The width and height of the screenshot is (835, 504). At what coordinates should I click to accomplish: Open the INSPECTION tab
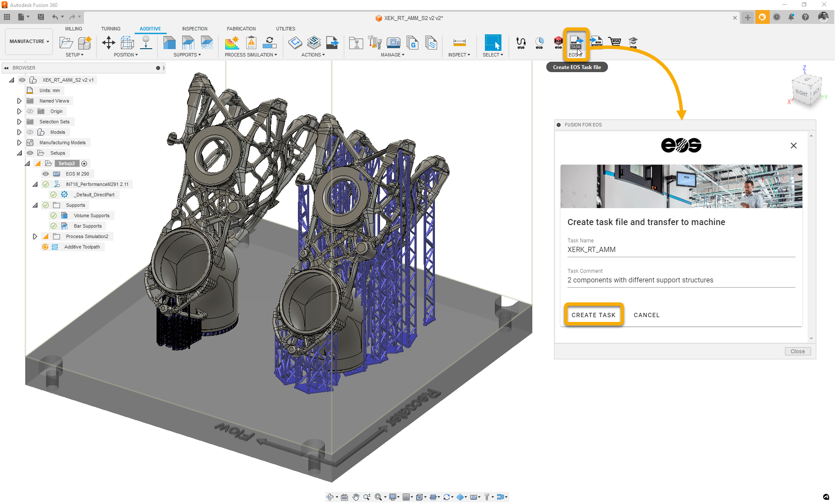(x=194, y=29)
